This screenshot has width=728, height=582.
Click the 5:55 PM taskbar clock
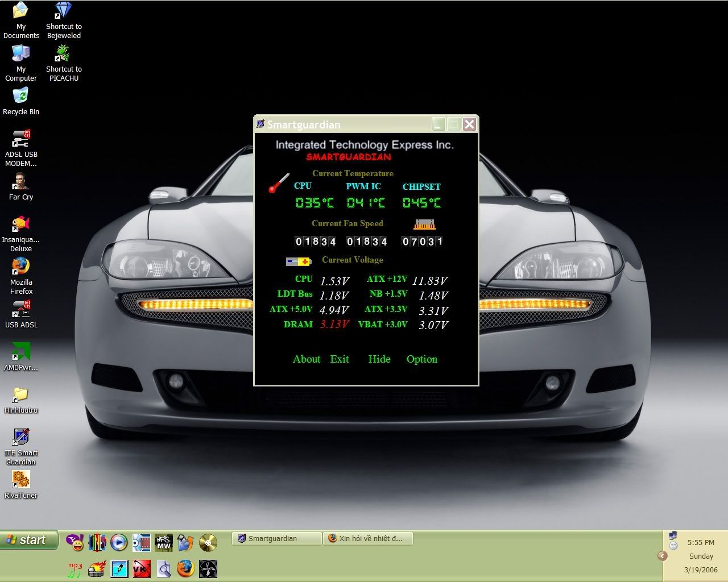click(x=701, y=543)
